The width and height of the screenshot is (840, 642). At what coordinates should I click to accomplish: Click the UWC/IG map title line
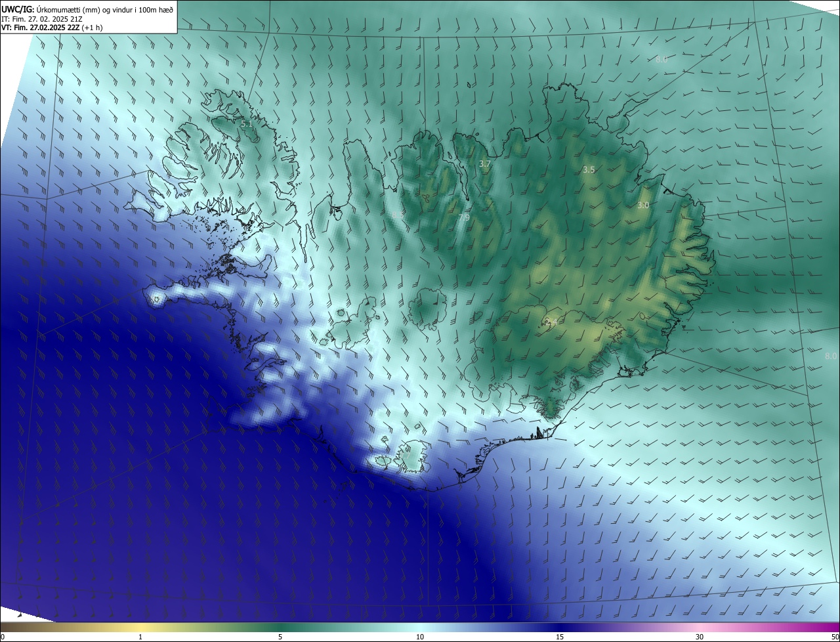[87, 9]
